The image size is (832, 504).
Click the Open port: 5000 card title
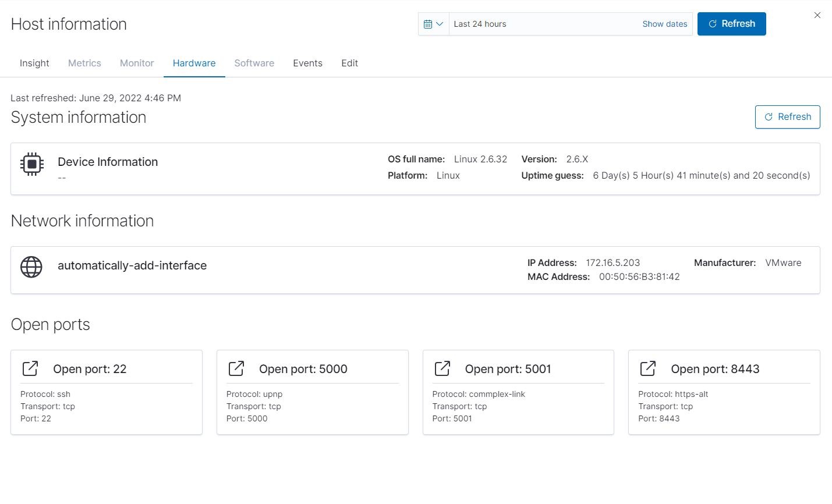[303, 369]
